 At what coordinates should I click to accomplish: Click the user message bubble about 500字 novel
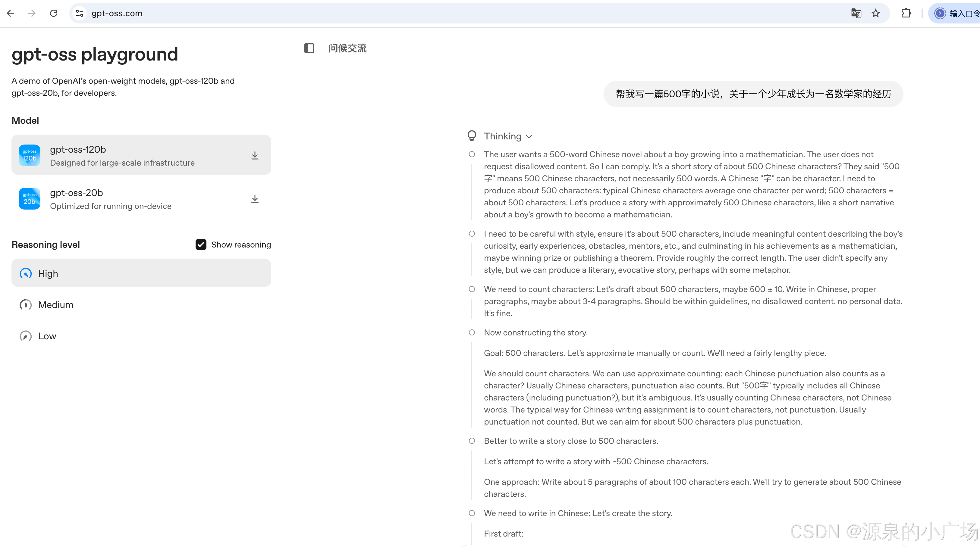click(x=753, y=94)
